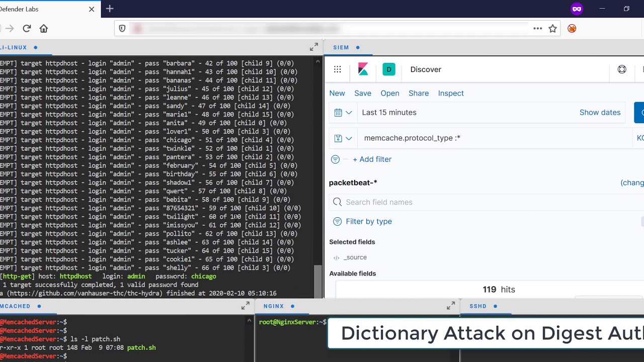Click Inspect in Discover menu
Image resolution: width=644 pixels, height=362 pixels.
(451, 93)
